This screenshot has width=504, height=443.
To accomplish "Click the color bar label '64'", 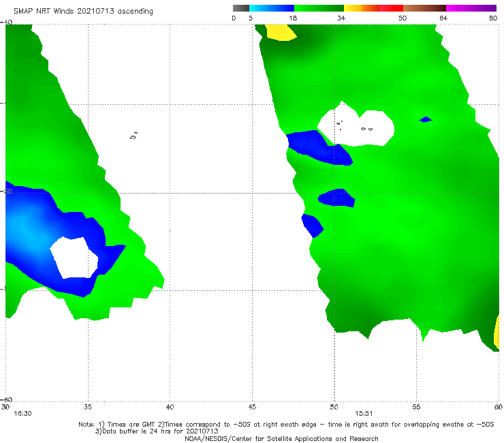I will point(443,18).
